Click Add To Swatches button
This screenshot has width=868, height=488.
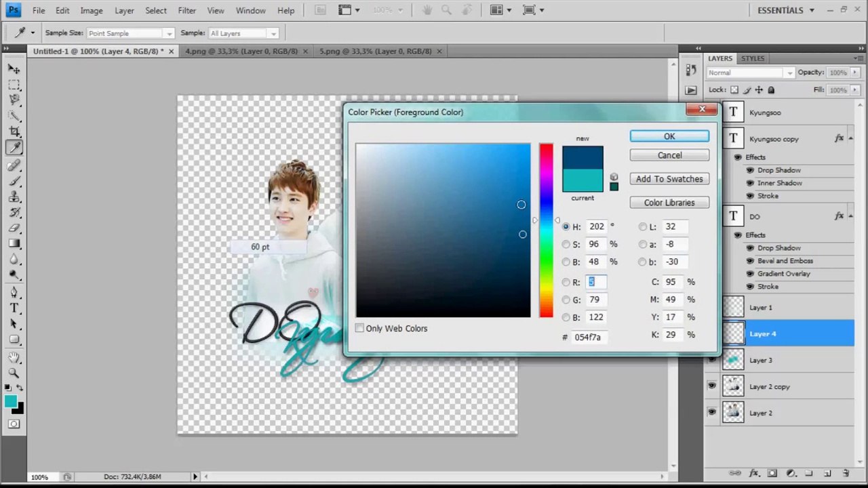tap(669, 179)
